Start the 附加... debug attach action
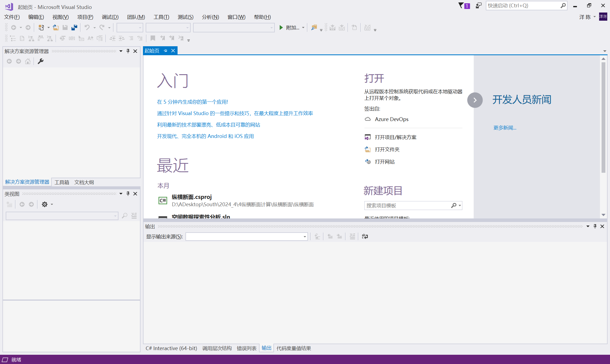This screenshot has width=610, height=364. [291, 27]
